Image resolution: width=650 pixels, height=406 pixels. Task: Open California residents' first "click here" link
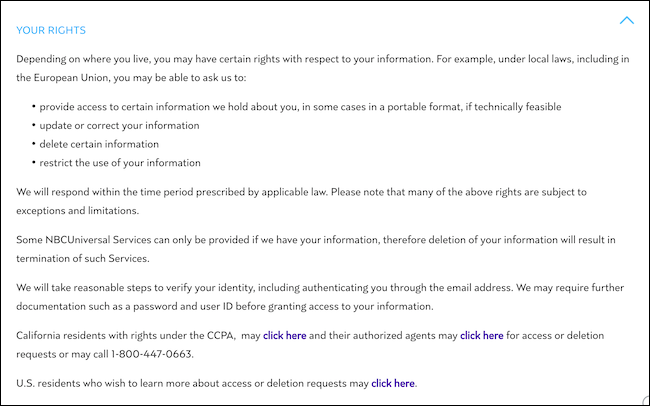pyautogui.click(x=285, y=336)
